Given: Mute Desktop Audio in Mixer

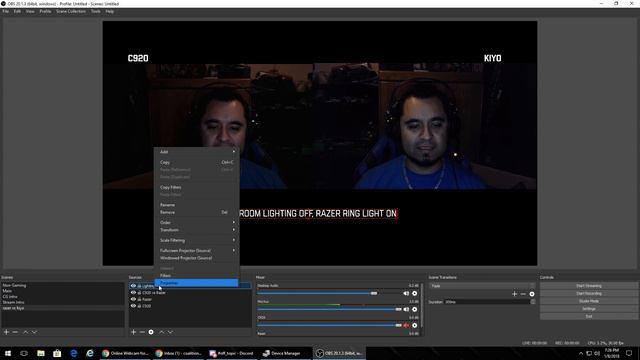Looking at the screenshot, I should [x=406, y=293].
